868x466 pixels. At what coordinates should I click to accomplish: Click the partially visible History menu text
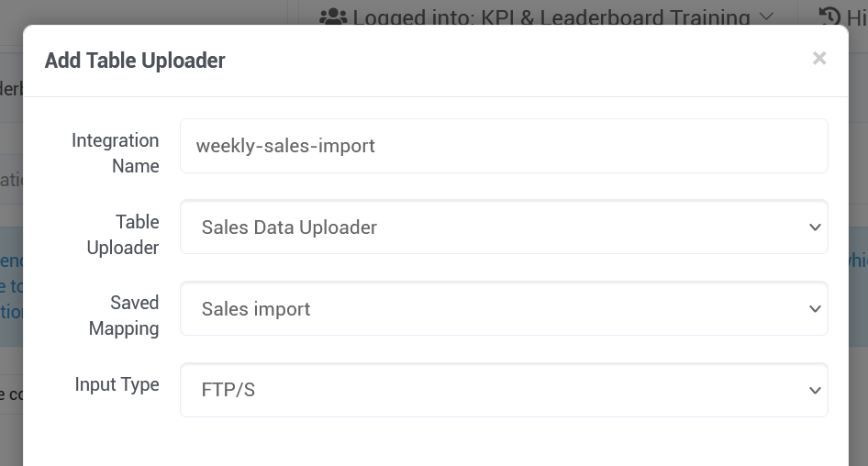click(x=856, y=17)
